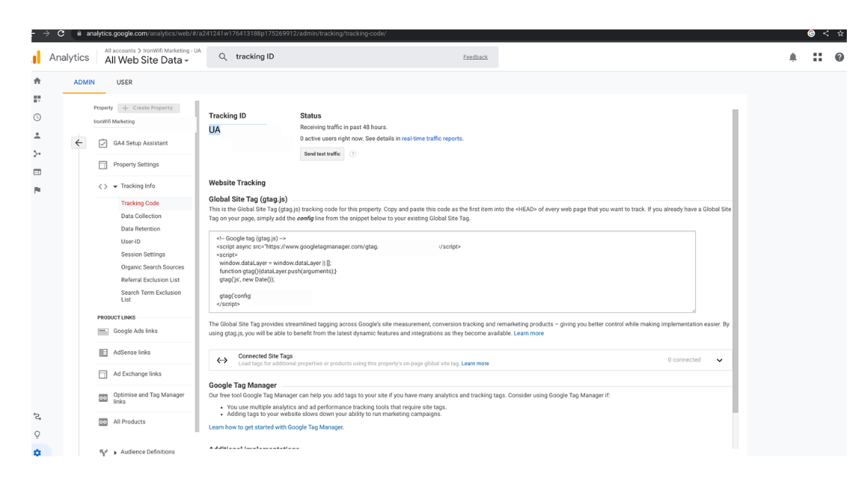The width and height of the screenshot is (868, 495).
Task: Select the Realtime clock icon in left nav
Action: (x=37, y=117)
